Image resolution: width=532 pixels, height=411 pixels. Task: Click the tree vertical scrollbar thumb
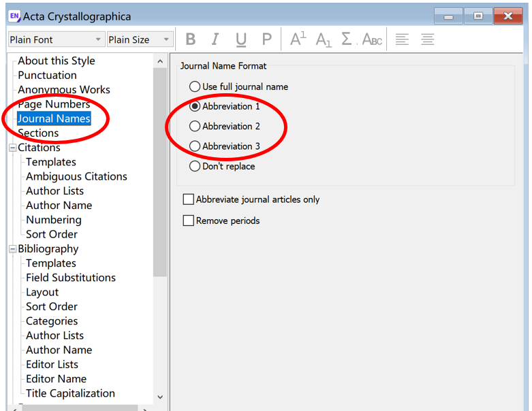point(160,172)
